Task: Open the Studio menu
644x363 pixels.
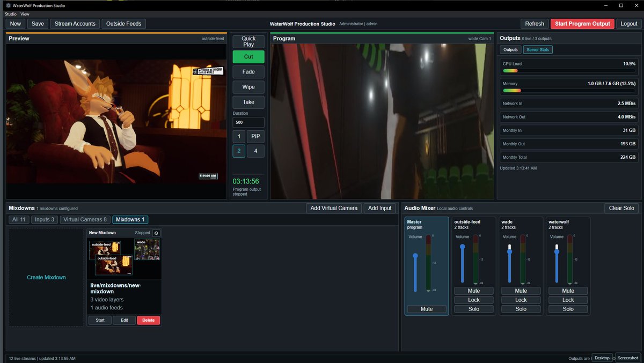Action: coord(11,14)
